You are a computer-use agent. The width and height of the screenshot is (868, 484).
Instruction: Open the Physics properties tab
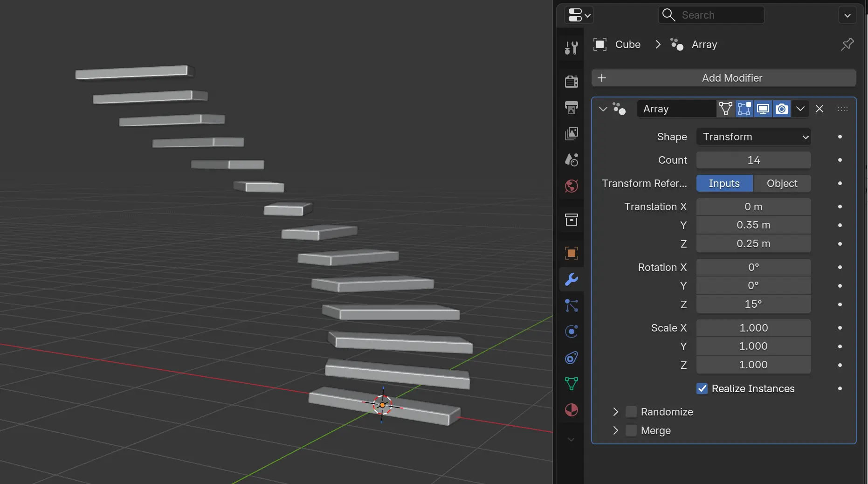pos(572,332)
